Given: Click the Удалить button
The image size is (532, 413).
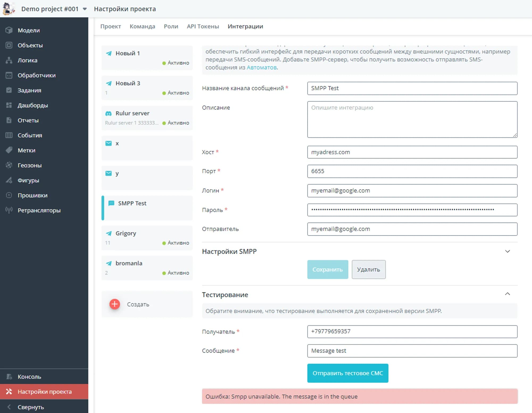Looking at the screenshot, I should pyautogui.click(x=368, y=269).
